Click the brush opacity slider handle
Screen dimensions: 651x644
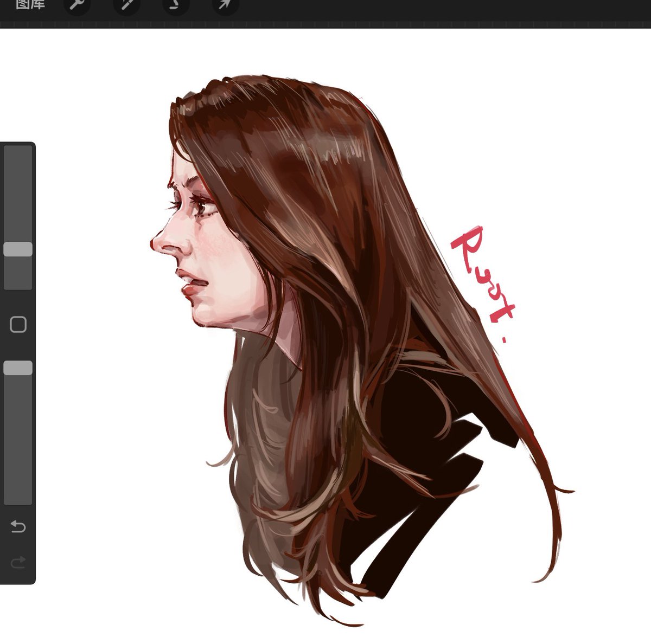[18, 368]
